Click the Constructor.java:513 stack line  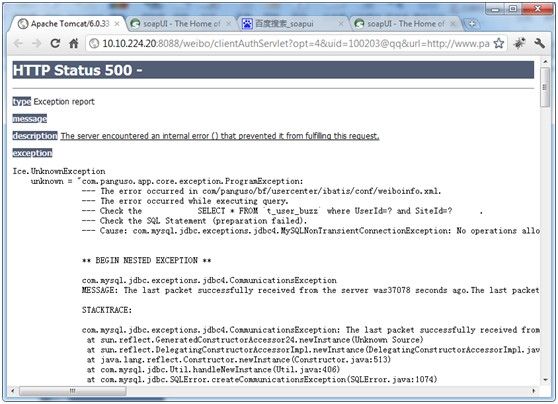click(239, 360)
